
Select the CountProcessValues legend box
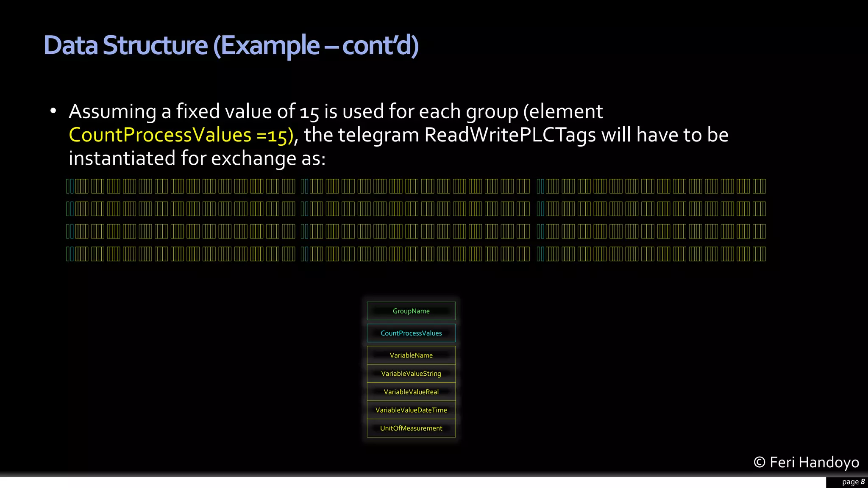[x=411, y=333]
